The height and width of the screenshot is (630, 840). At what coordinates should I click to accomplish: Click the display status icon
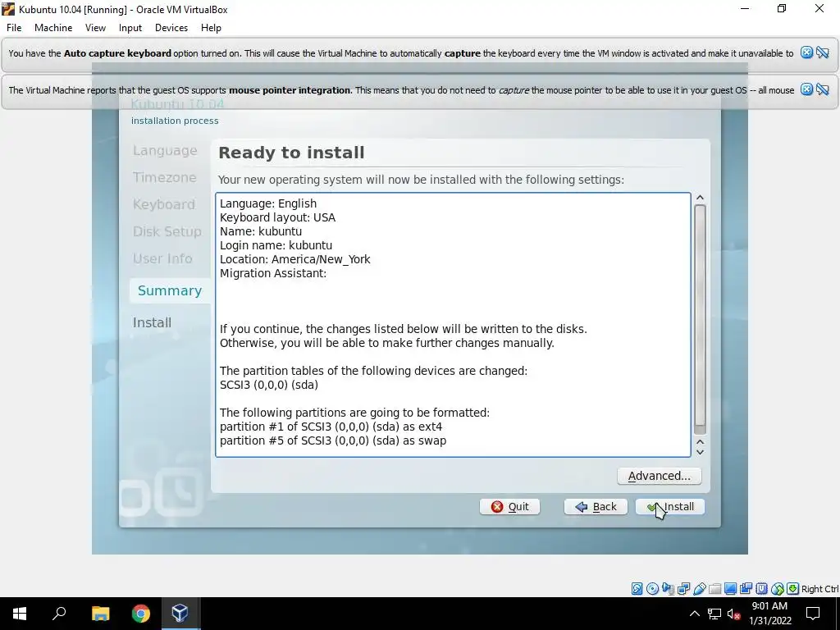pyautogui.click(x=730, y=589)
